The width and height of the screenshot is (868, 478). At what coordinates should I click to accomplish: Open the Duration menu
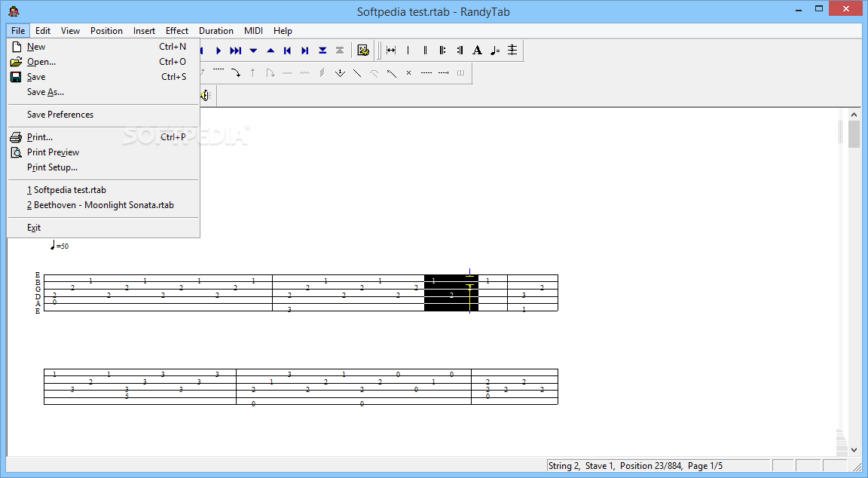pyautogui.click(x=216, y=30)
